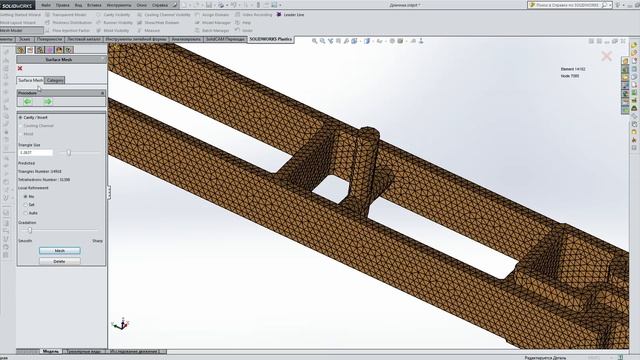Select the No local refinement option
The image size is (640, 360).
(26, 196)
